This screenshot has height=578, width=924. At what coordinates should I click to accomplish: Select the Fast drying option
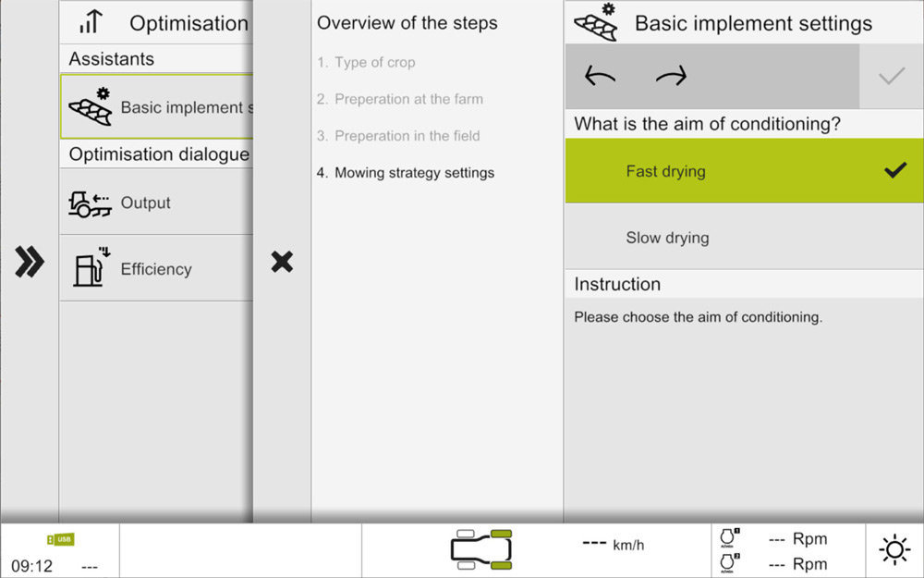(744, 171)
